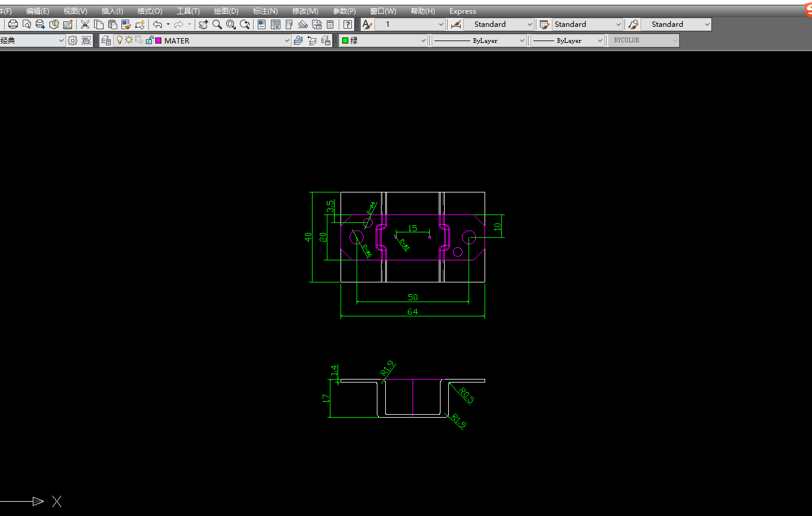Click the Undo arrow

tap(158, 24)
